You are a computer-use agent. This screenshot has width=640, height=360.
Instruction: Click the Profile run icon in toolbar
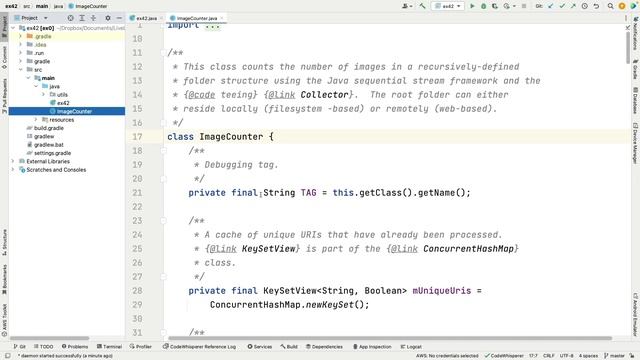(508, 6)
